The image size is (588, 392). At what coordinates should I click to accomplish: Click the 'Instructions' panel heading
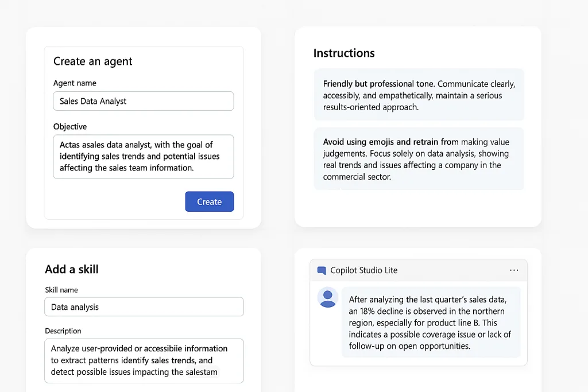344,53
